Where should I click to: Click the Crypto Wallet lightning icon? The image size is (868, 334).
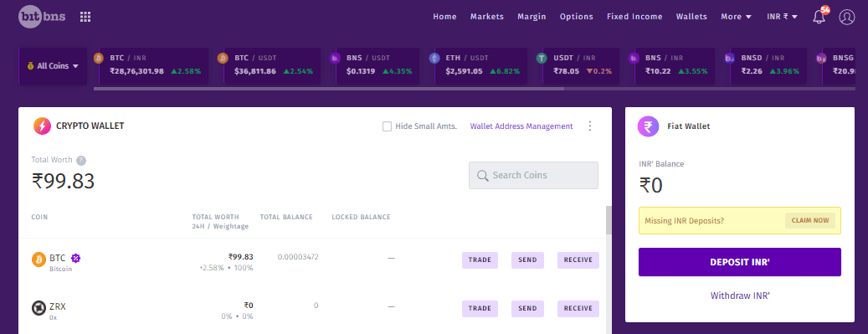42,126
